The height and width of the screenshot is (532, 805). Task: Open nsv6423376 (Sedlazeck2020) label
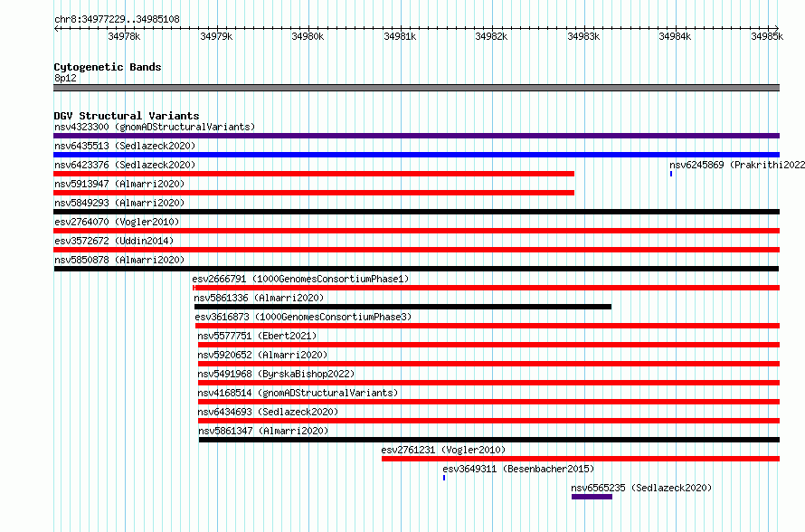125,165
